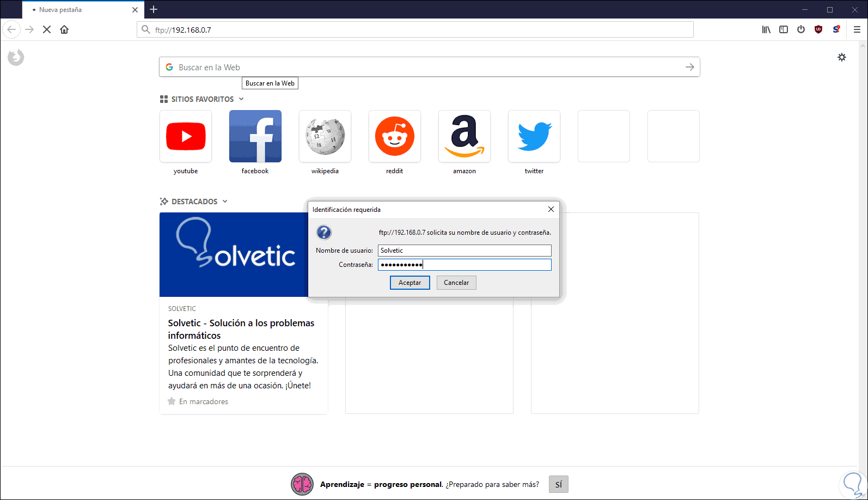
Task: Click the Solvetic card image
Action: [234, 254]
